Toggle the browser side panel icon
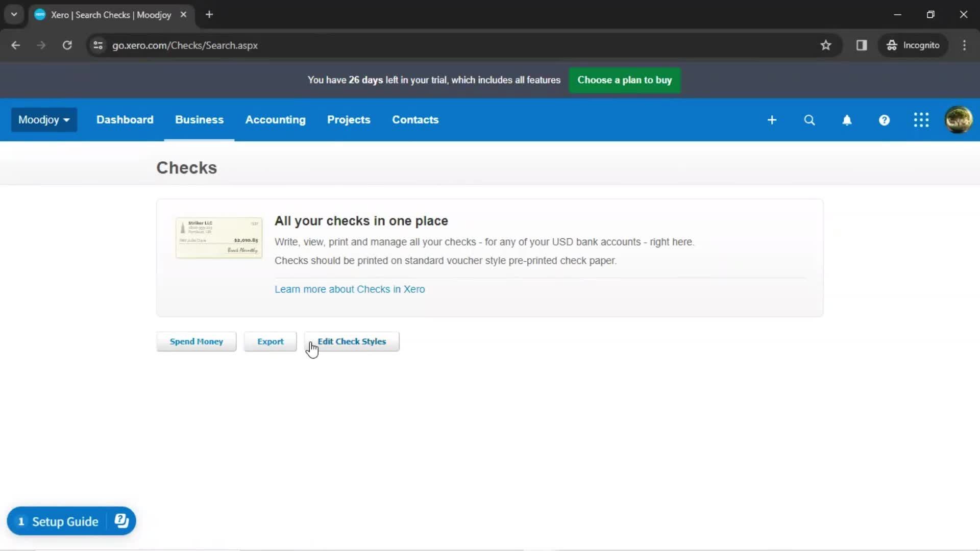 point(862,45)
